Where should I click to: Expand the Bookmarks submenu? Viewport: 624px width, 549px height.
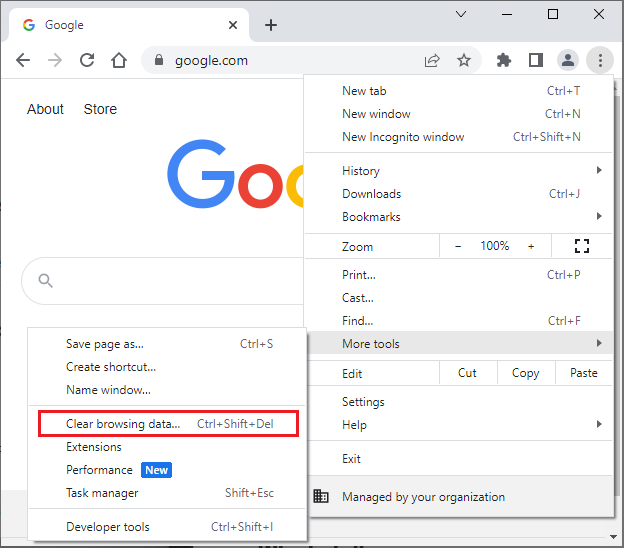[458, 217]
